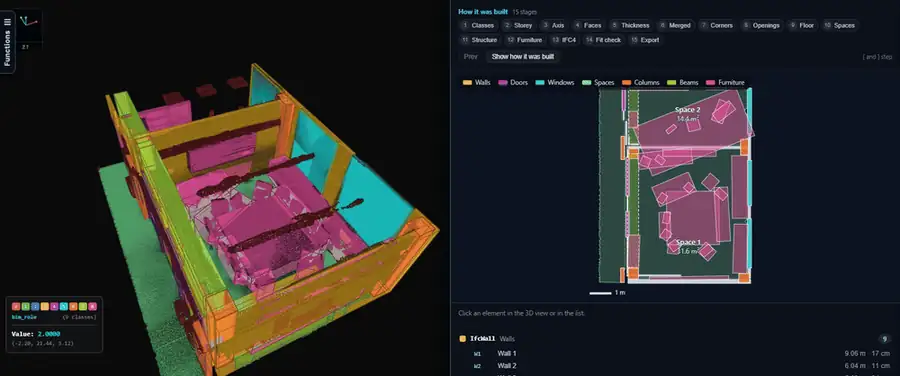Viewport: 900px width, 376px height.
Task: Jump to stage 2 Storey
Action: (x=519, y=25)
